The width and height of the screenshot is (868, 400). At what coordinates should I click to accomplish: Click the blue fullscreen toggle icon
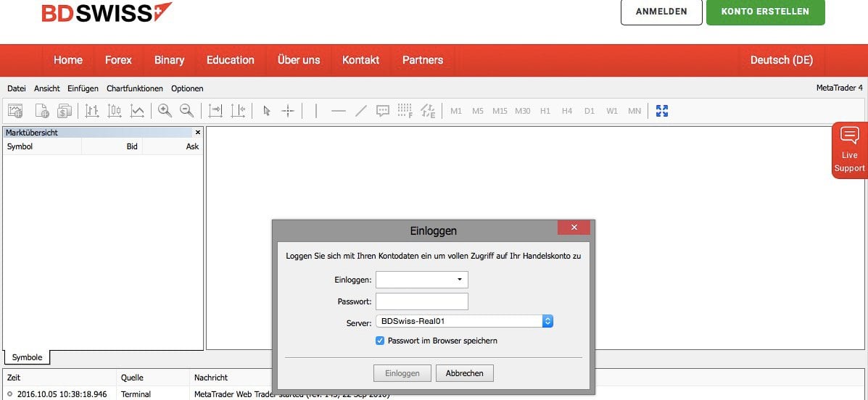tap(661, 111)
